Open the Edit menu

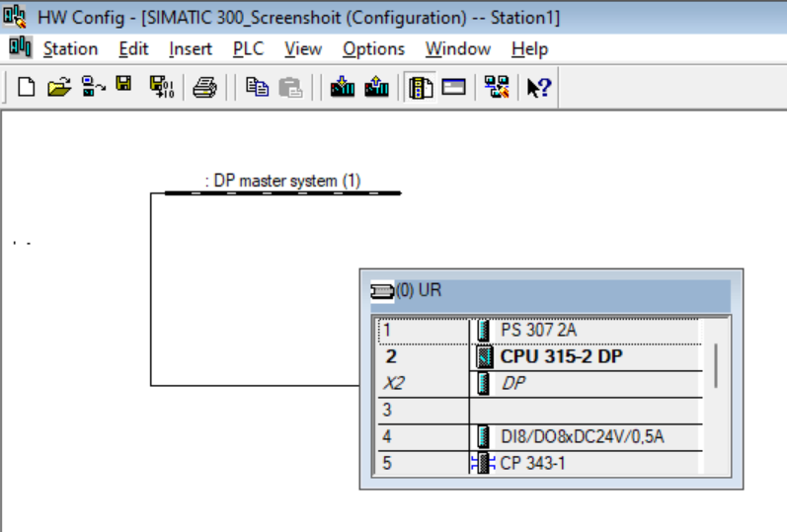(x=133, y=48)
